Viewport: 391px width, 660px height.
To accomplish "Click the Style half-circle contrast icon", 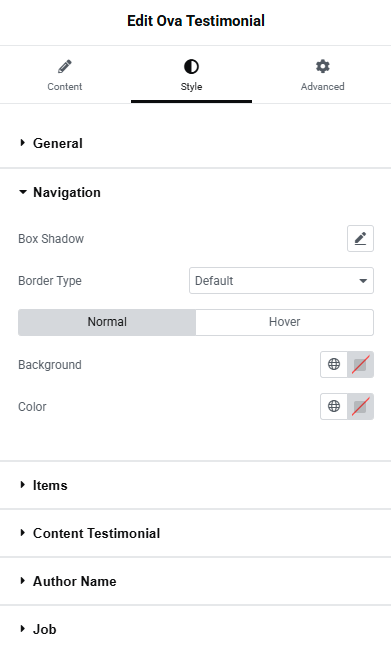I will pos(191,67).
